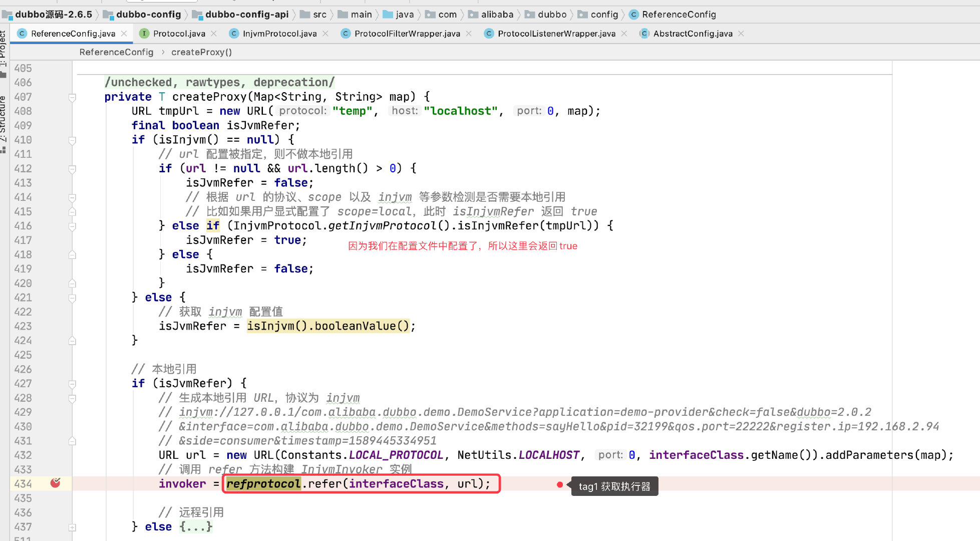Close the ProtocolFilterWrapper.java tab
Viewport: 980px width, 541px height.
point(469,34)
